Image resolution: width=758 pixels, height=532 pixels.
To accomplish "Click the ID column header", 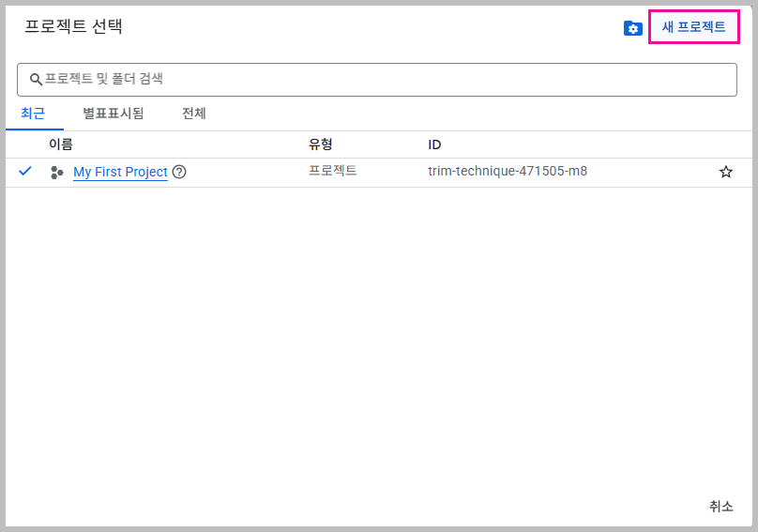I will pyautogui.click(x=434, y=144).
